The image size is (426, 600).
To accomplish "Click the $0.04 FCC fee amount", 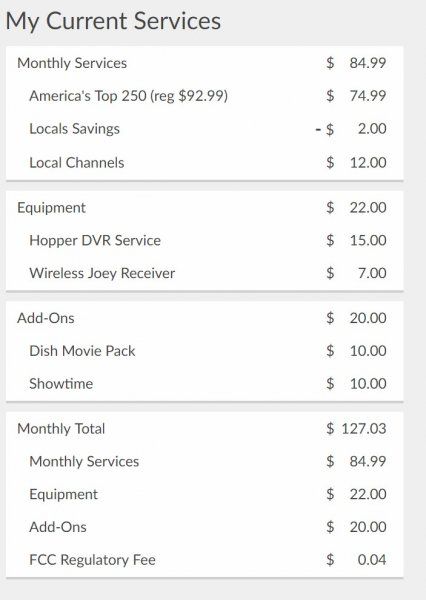I will [356, 560].
